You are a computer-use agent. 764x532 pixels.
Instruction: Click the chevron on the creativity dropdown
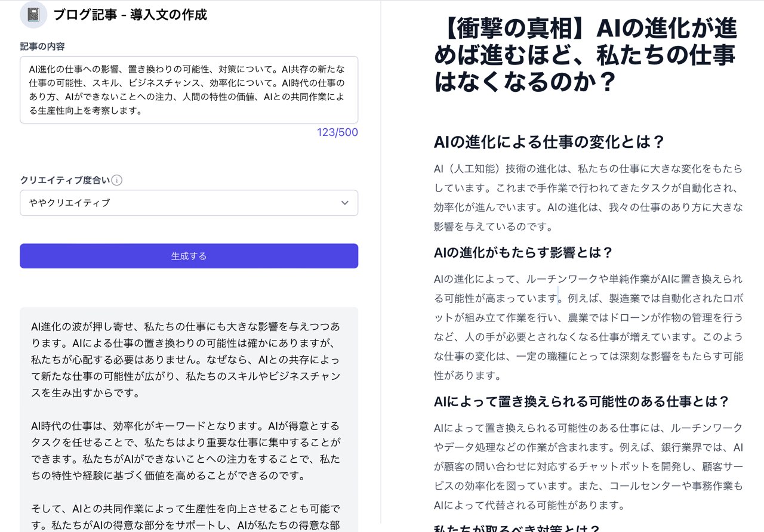click(344, 203)
